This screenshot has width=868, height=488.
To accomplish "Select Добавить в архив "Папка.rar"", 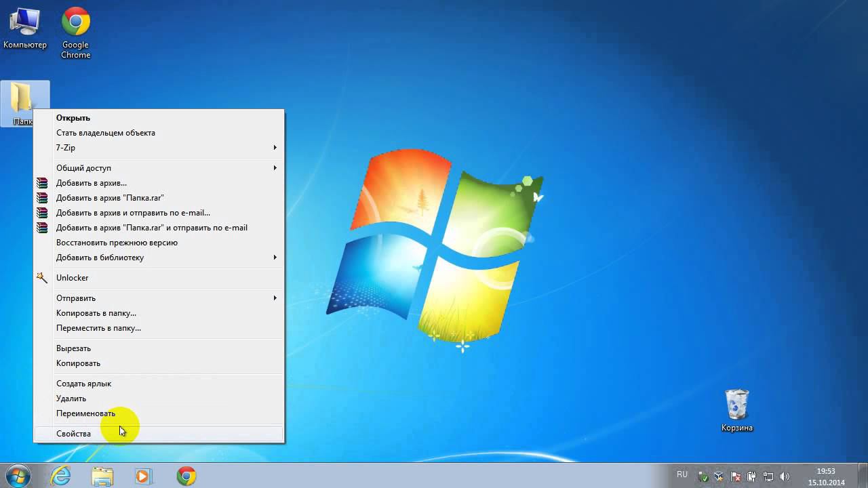I will [x=159, y=198].
